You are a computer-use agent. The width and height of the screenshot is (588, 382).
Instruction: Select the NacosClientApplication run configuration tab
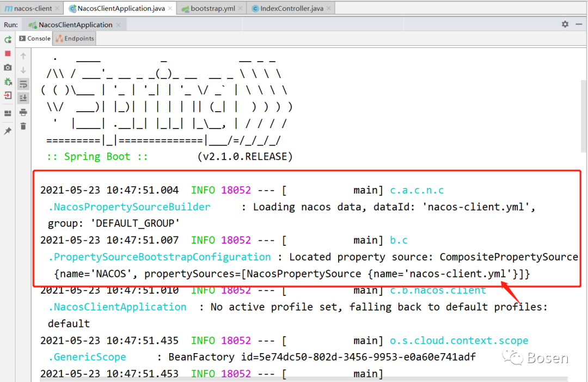(x=75, y=25)
